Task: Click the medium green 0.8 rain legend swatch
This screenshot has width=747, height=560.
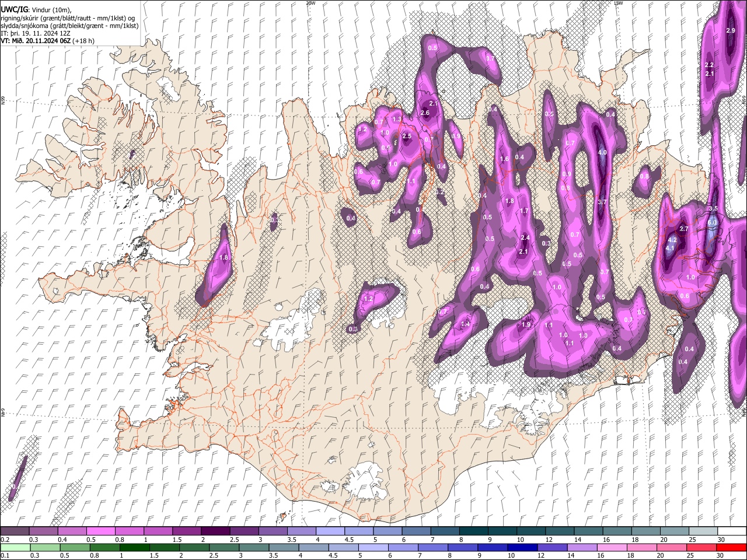Action: coord(104,548)
